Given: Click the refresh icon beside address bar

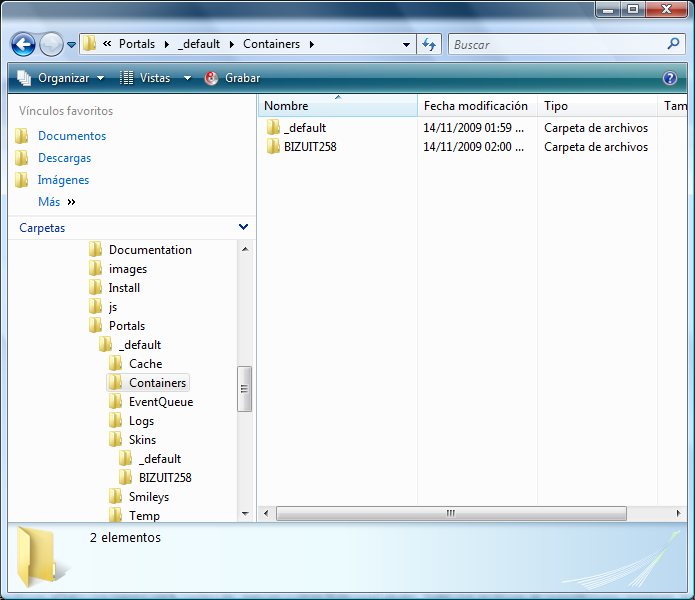Looking at the screenshot, I should tap(430, 44).
